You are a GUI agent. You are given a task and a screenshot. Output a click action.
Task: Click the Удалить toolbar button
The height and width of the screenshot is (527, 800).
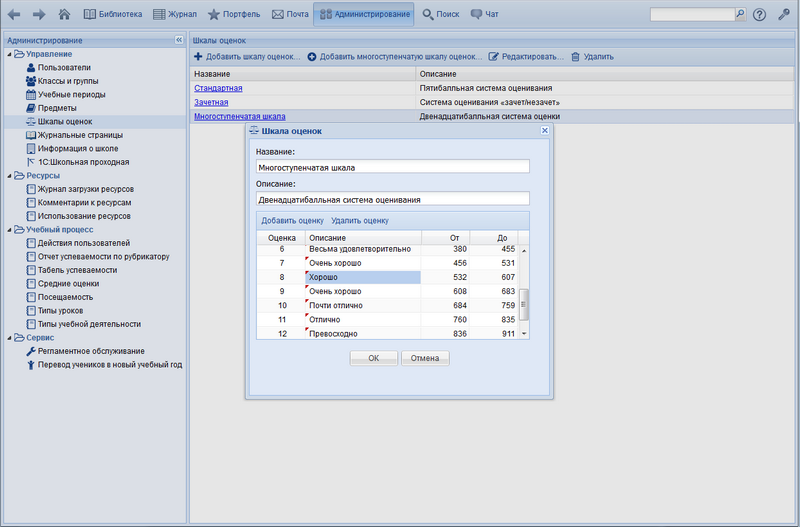(592, 57)
